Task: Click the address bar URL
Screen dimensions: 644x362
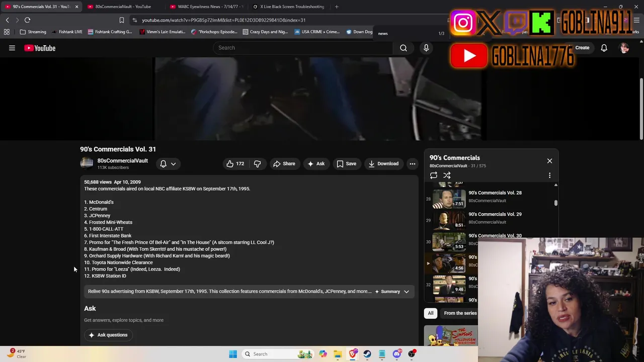Action: point(223,20)
